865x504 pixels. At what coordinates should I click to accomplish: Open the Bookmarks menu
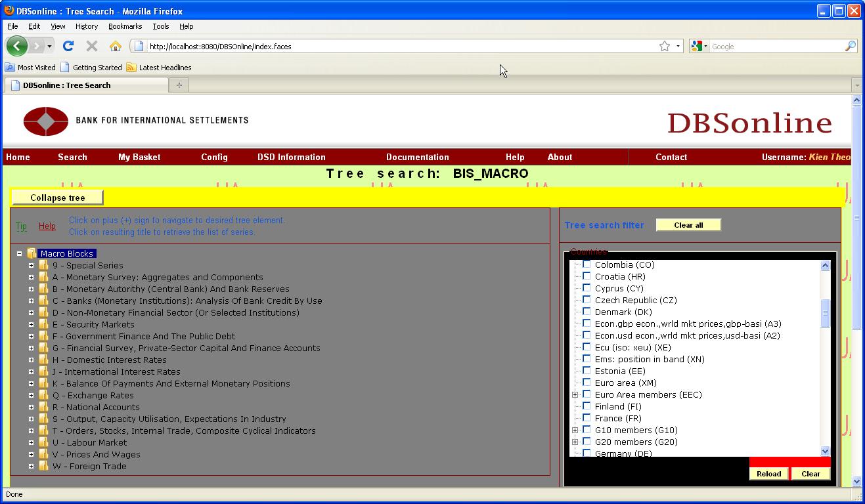point(125,26)
